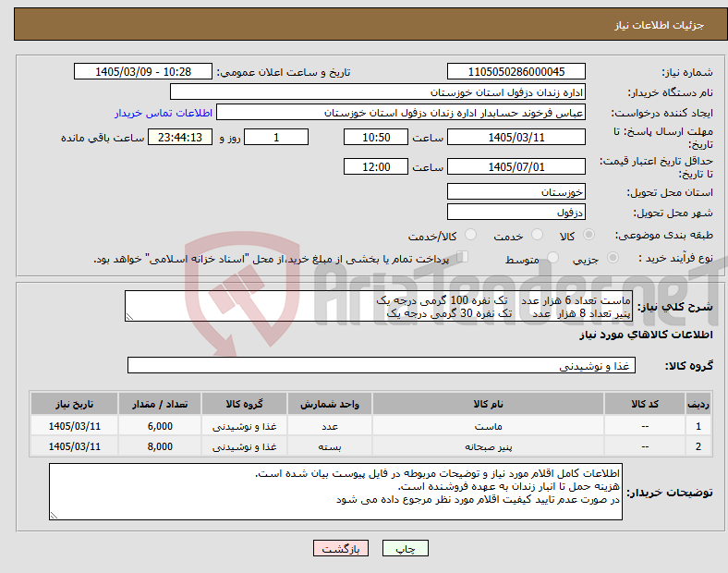
Task: Click the date cell in ماست row
Action: click(x=74, y=426)
